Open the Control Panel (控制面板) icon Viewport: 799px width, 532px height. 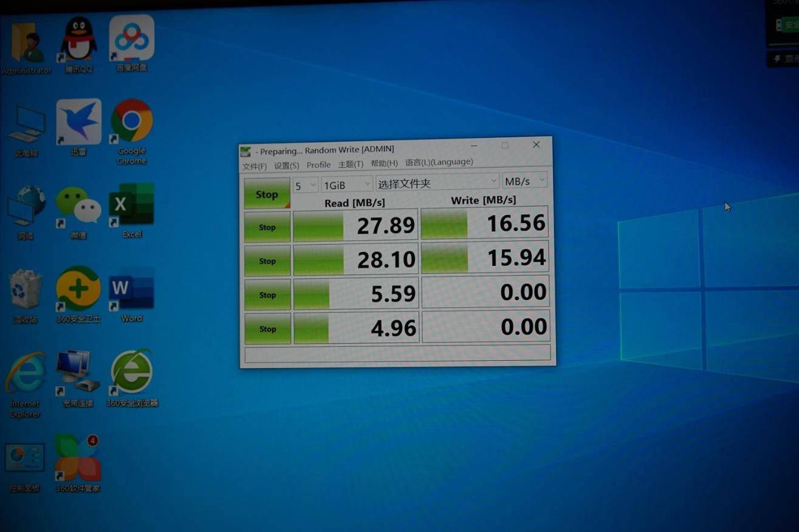coord(25,466)
